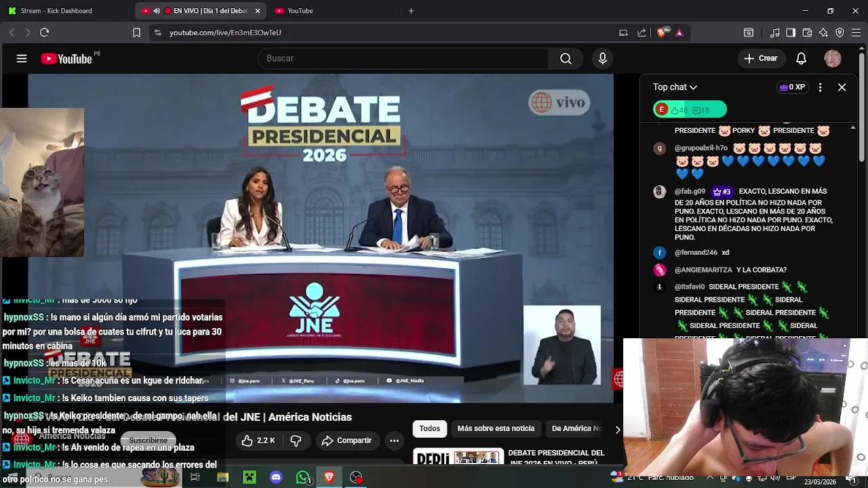Open Brave Rewards triangle icon
Viewport: 868px width, 488px height.
click(x=679, y=33)
